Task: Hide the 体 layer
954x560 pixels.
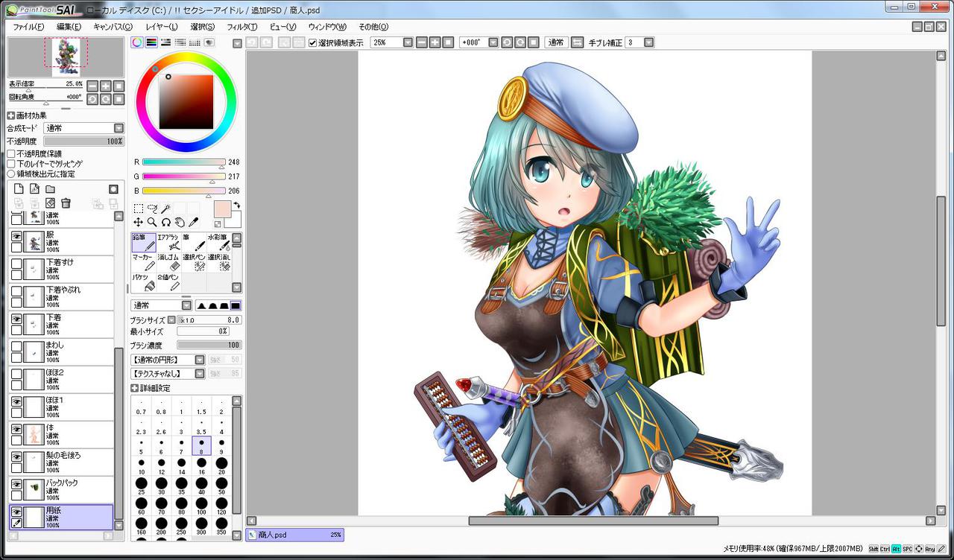Action: point(16,429)
